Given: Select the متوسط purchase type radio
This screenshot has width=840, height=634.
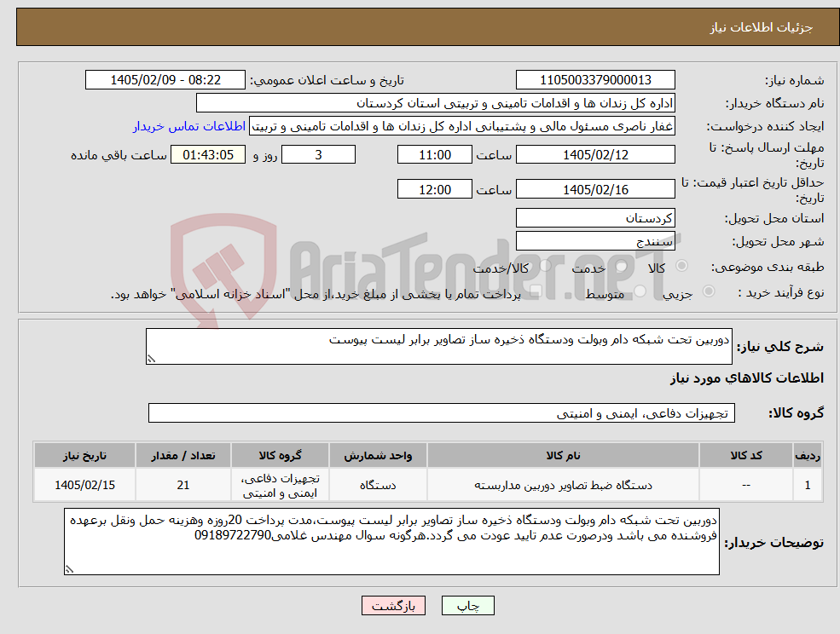Looking at the screenshot, I should [x=640, y=291].
